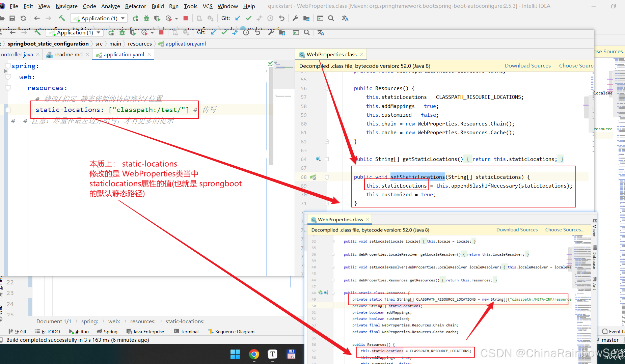Click the Build hammer icon in top toolbar
Viewport: 625px width, 364px height.
pyautogui.click(x=62, y=18)
